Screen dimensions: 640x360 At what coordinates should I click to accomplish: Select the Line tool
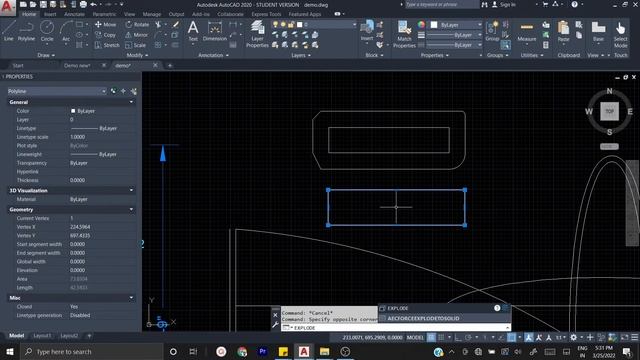coord(9,31)
